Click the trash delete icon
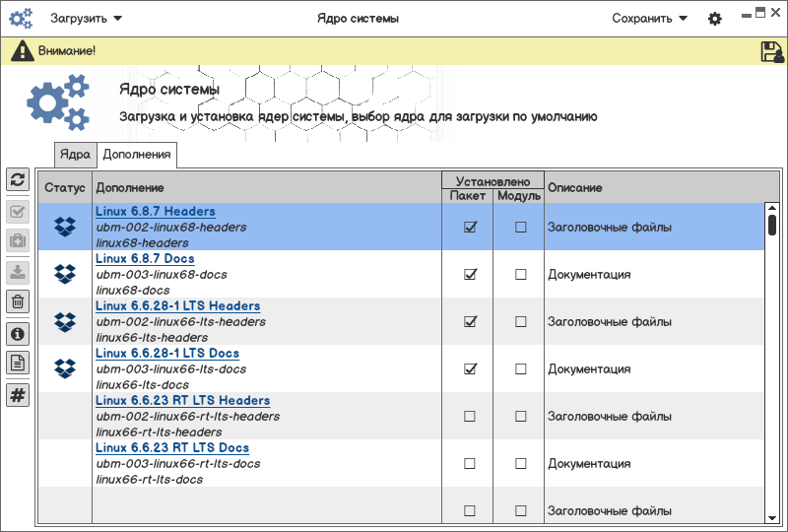The height and width of the screenshot is (532, 788). point(18,301)
